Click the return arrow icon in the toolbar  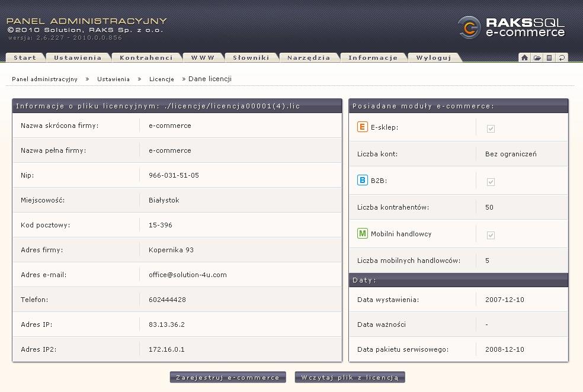point(562,57)
